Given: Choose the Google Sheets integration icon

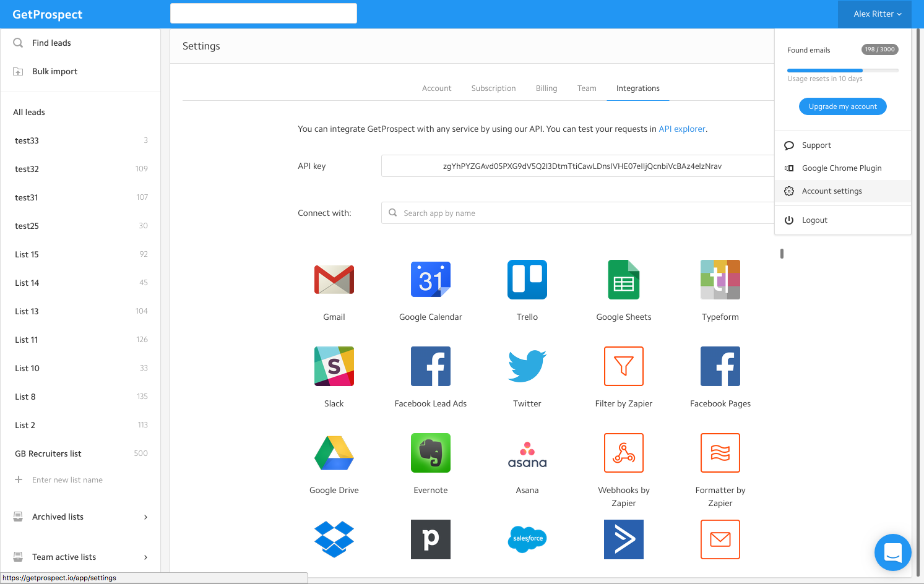Looking at the screenshot, I should [624, 280].
